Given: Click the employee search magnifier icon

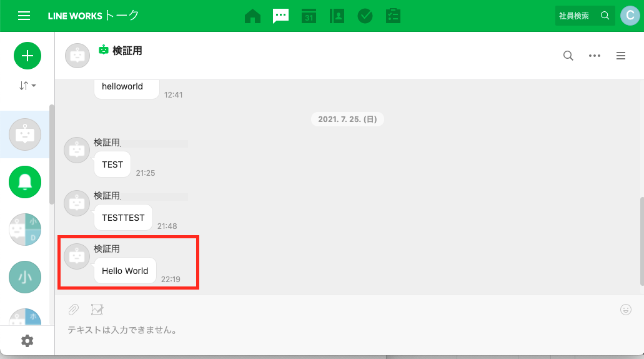Looking at the screenshot, I should 605,16.
